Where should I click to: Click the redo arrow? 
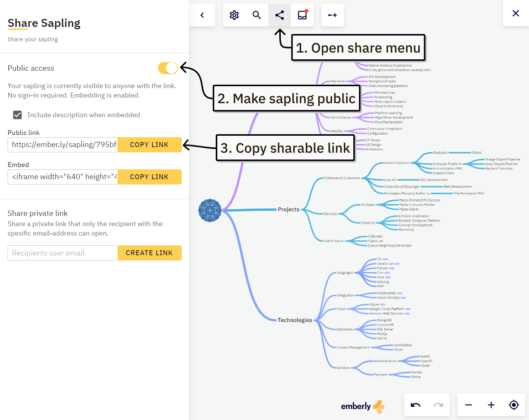pyautogui.click(x=438, y=405)
